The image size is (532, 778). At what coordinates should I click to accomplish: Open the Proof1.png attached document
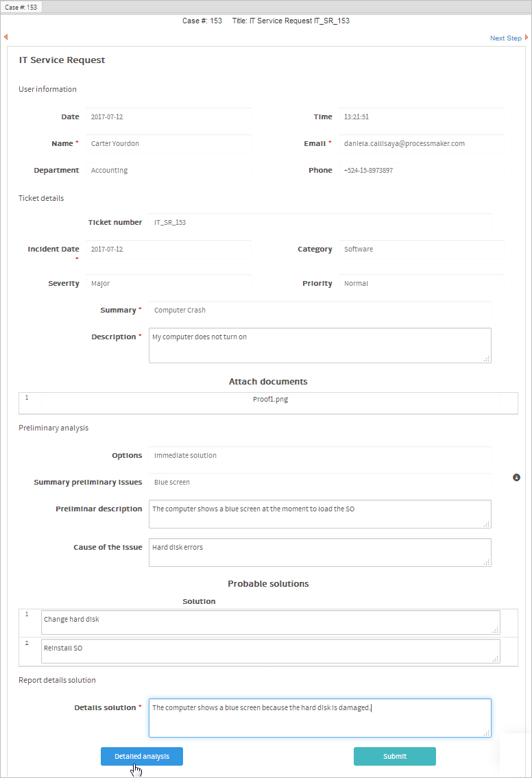tap(270, 400)
